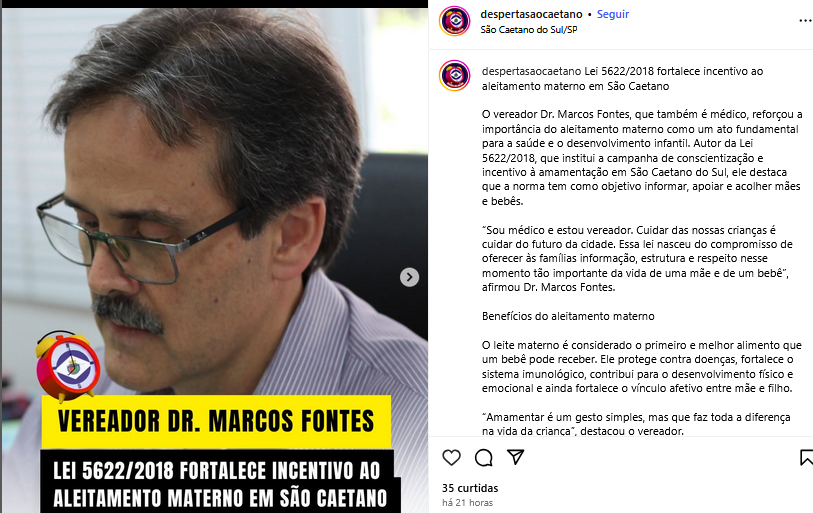Follow the account via Seguir
This screenshot has width=813, height=513.
pyautogui.click(x=613, y=14)
